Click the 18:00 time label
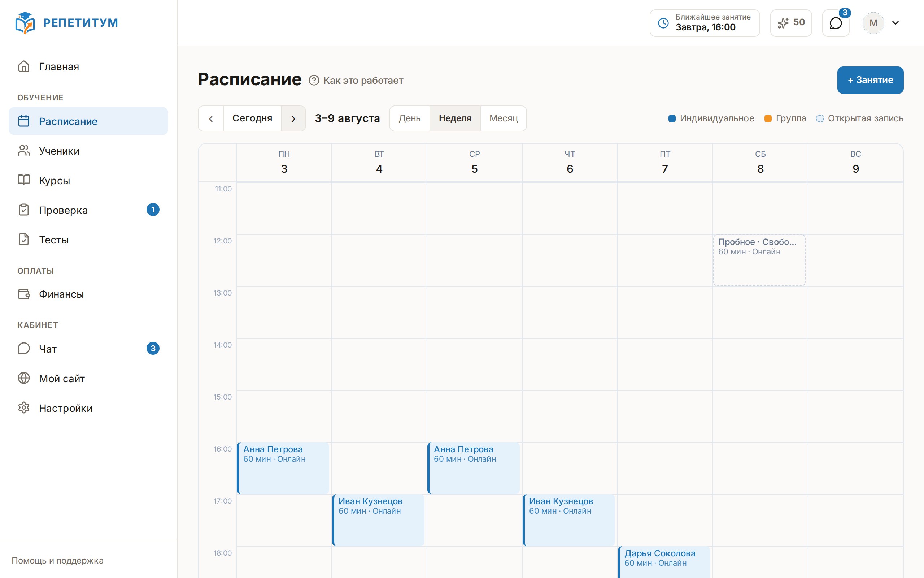Screen dimensions: 924x578 (223, 553)
